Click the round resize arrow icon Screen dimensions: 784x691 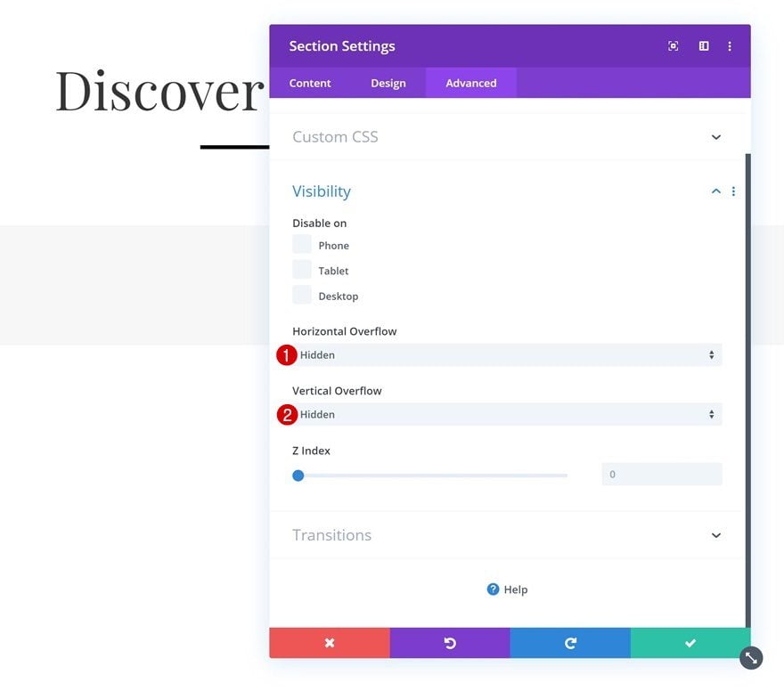pos(751,657)
